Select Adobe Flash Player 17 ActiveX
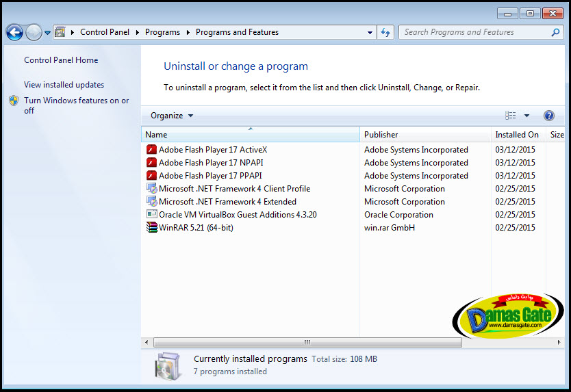The image size is (571, 392). (x=213, y=150)
